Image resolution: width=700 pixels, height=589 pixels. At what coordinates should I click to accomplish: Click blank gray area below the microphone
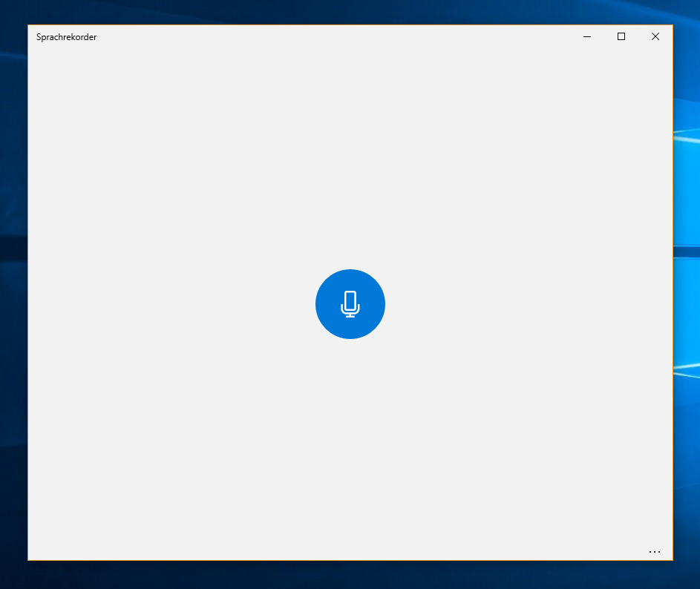(350, 445)
